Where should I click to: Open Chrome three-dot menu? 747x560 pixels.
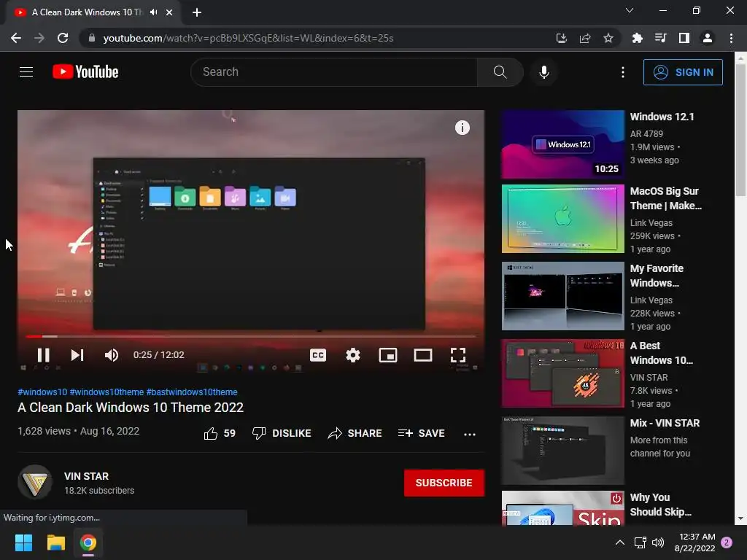[x=731, y=38]
